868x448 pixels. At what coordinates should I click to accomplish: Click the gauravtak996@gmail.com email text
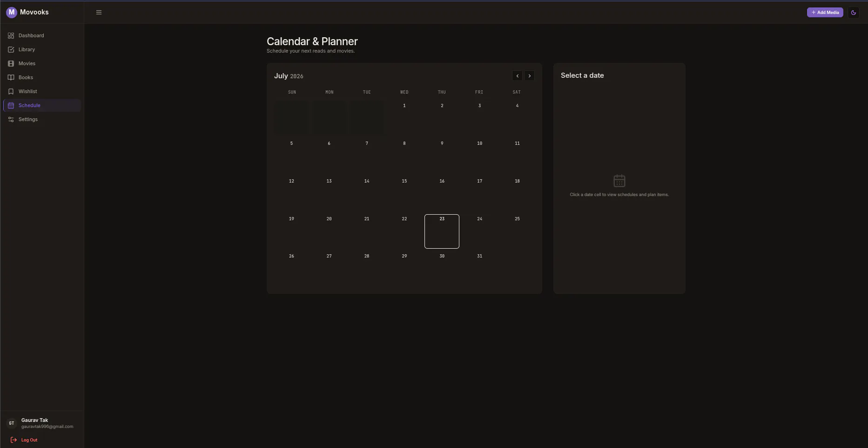[x=47, y=427]
